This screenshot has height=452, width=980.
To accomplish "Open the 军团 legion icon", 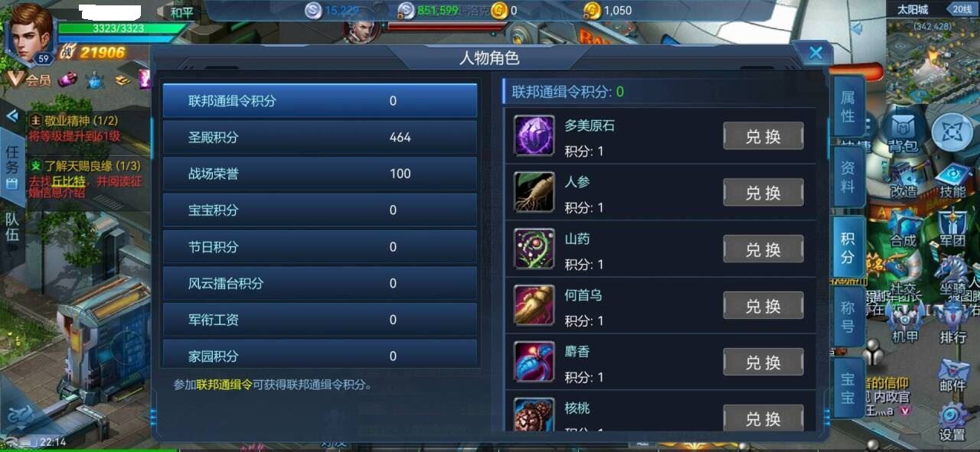I will (952, 229).
